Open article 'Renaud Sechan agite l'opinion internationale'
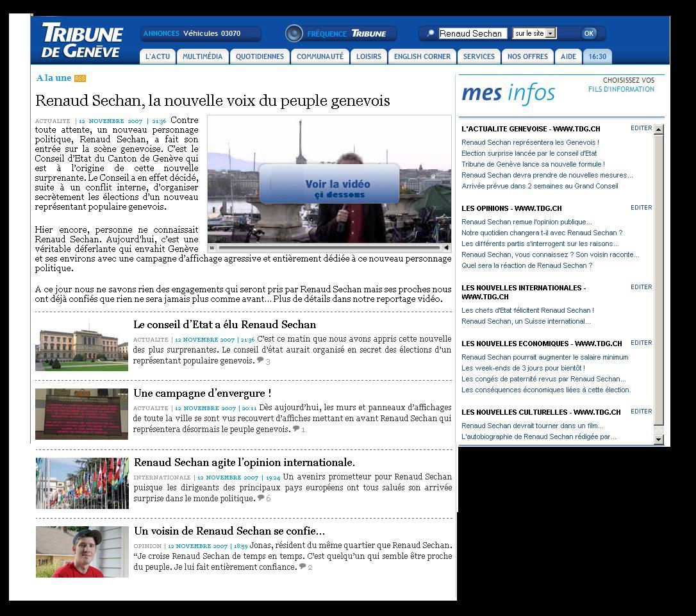The height and width of the screenshot is (616, 696). [245, 462]
